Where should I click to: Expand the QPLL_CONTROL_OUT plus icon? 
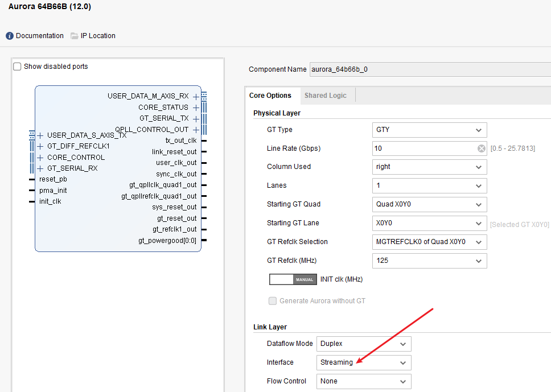tap(196, 130)
